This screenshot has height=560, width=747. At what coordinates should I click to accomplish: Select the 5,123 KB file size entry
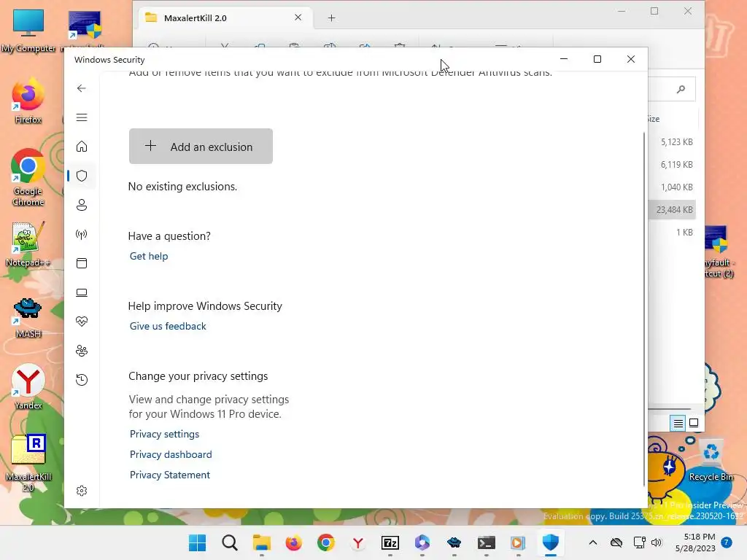676,142
